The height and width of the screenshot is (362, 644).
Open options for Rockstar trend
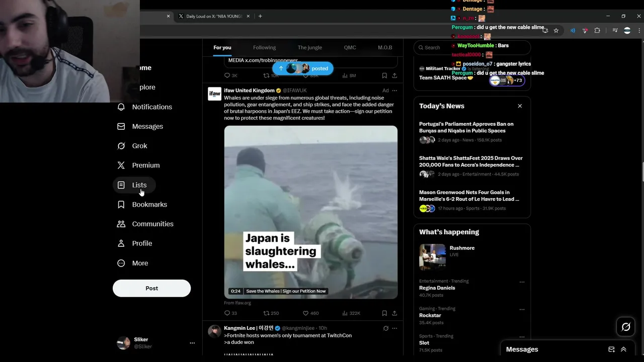tap(522, 309)
